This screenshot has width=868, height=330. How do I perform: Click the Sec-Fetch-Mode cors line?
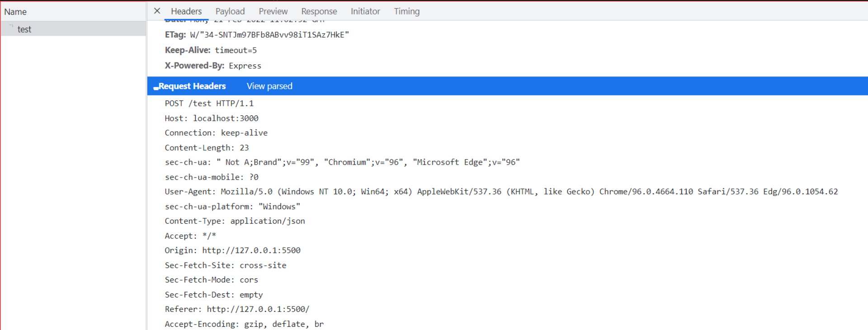click(212, 280)
